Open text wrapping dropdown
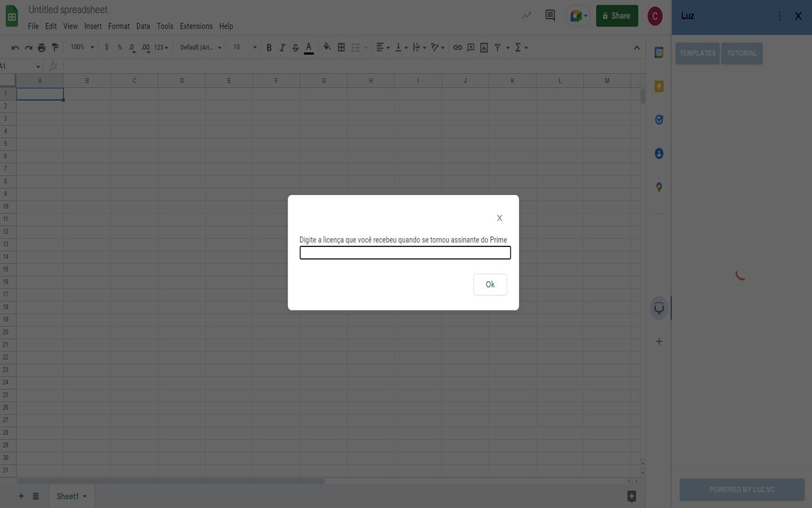Image resolution: width=812 pixels, height=508 pixels. tap(420, 48)
